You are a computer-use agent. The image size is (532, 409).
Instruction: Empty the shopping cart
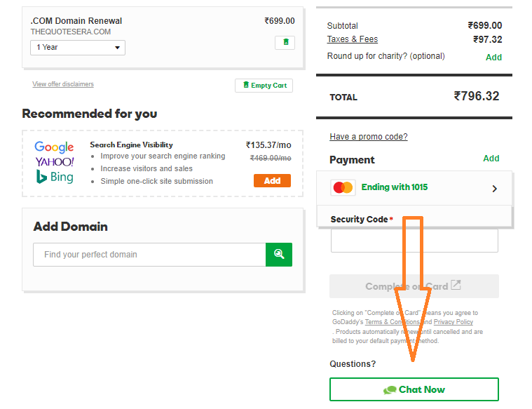pos(264,86)
